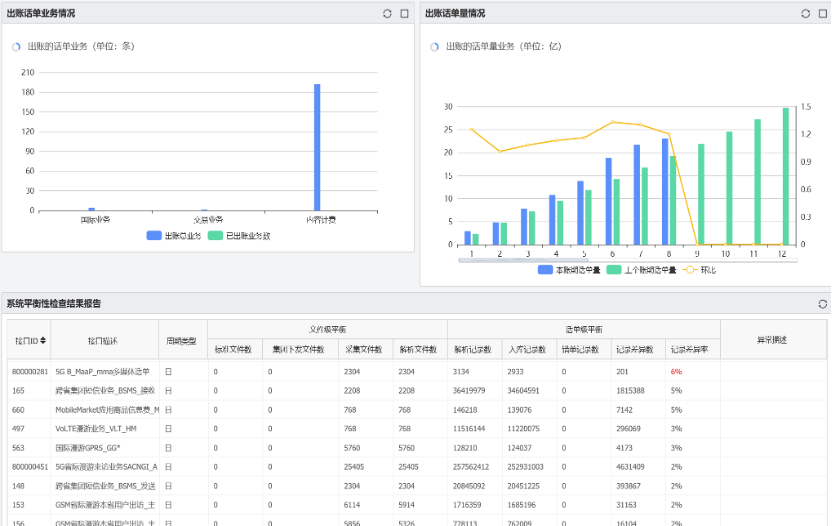
Task: Click loading spinner beside 出账的话单量业务 title
Action: point(435,47)
